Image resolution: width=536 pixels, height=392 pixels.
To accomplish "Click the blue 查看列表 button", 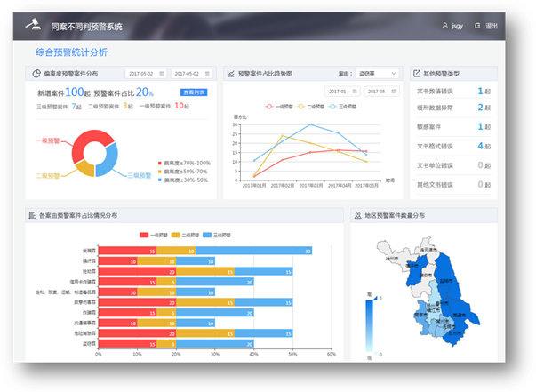I will click(x=195, y=92).
